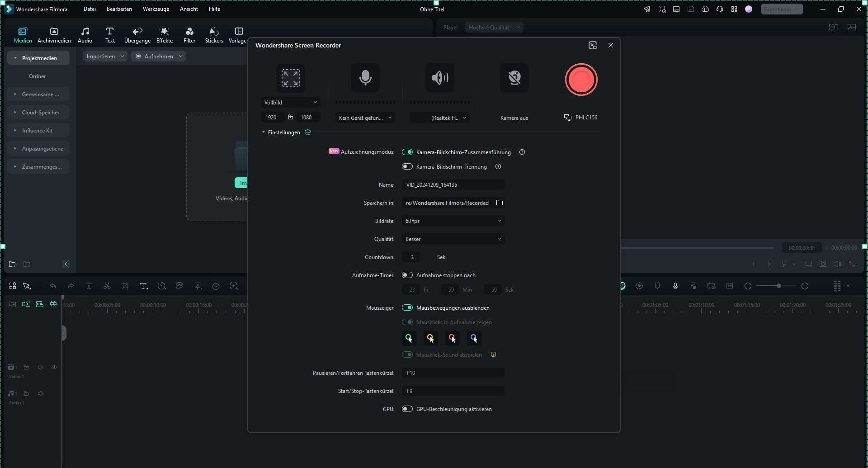Viewport: 868px width, 468px height.
Task: Open the Audio panel in toolbar
Action: click(x=85, y=35)
